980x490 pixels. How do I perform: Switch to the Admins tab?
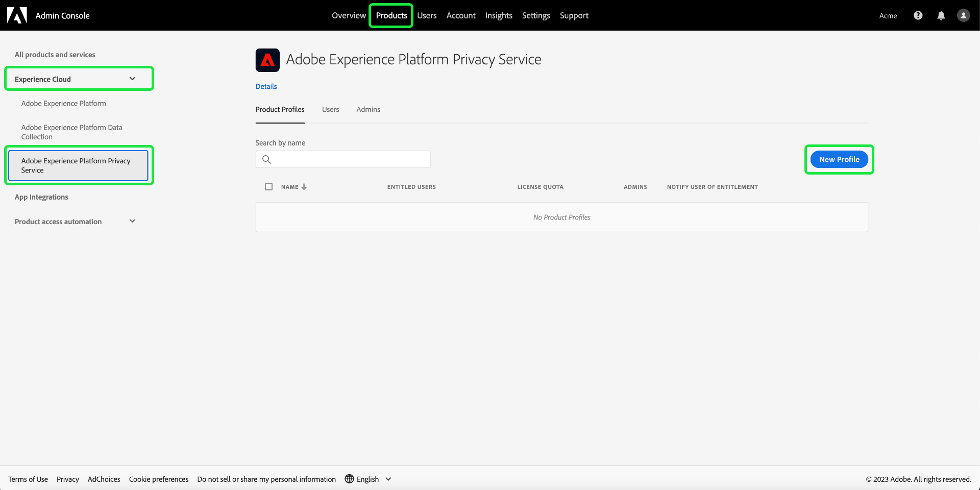point(368,109)
